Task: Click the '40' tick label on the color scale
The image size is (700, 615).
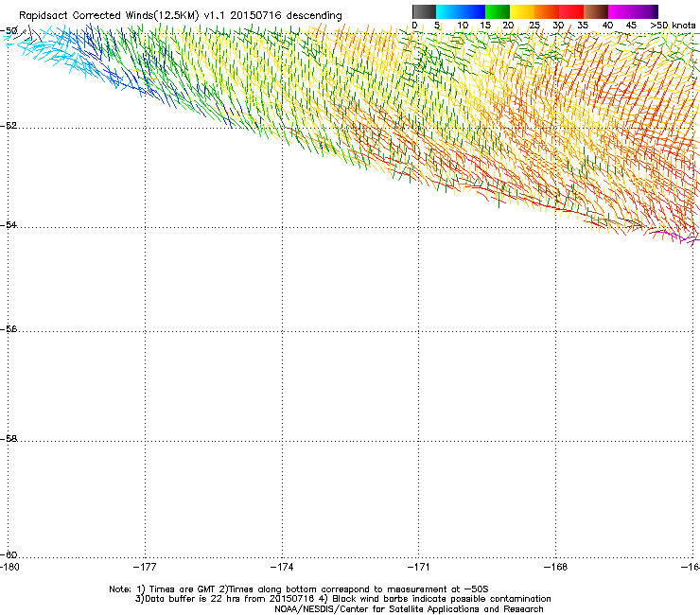Action: pos(607,26)
